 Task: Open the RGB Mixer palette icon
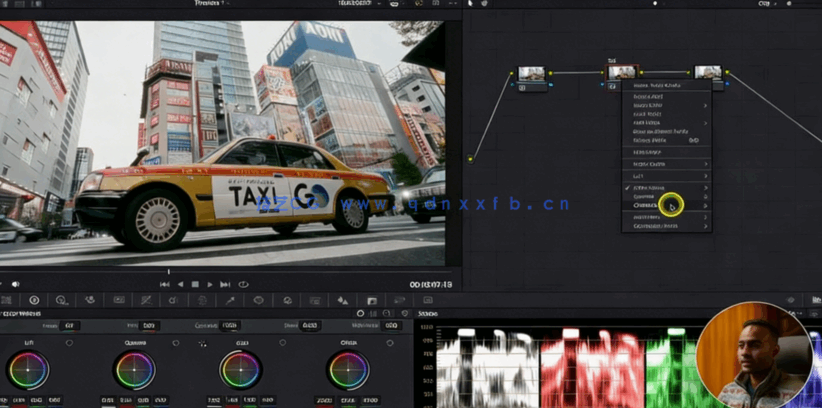click(x=90, y=300)
